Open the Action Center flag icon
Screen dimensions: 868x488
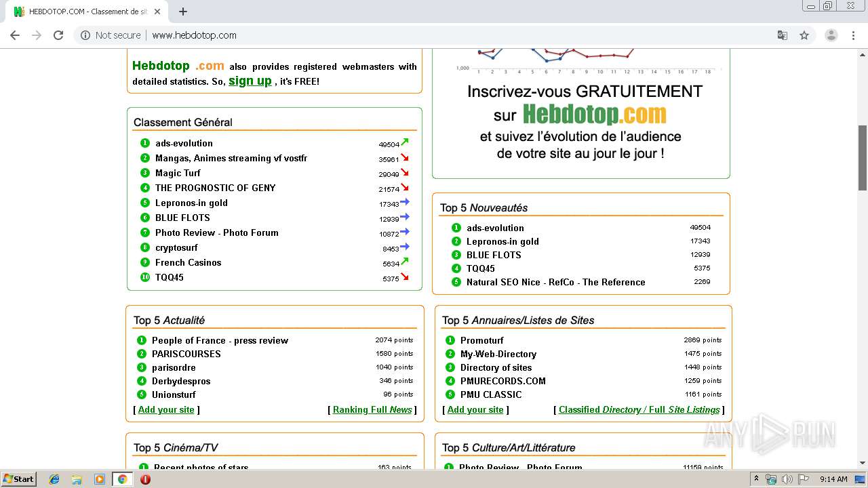[804, 479]
